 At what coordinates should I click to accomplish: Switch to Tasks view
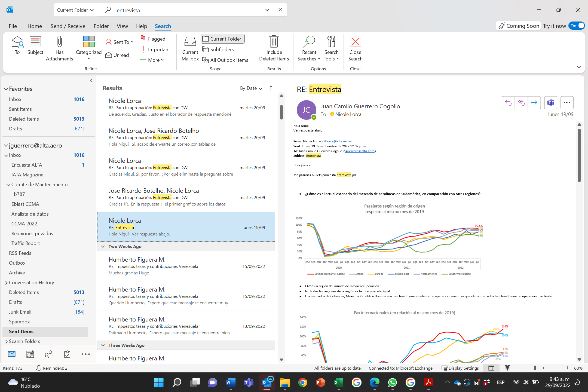(67, 354)
